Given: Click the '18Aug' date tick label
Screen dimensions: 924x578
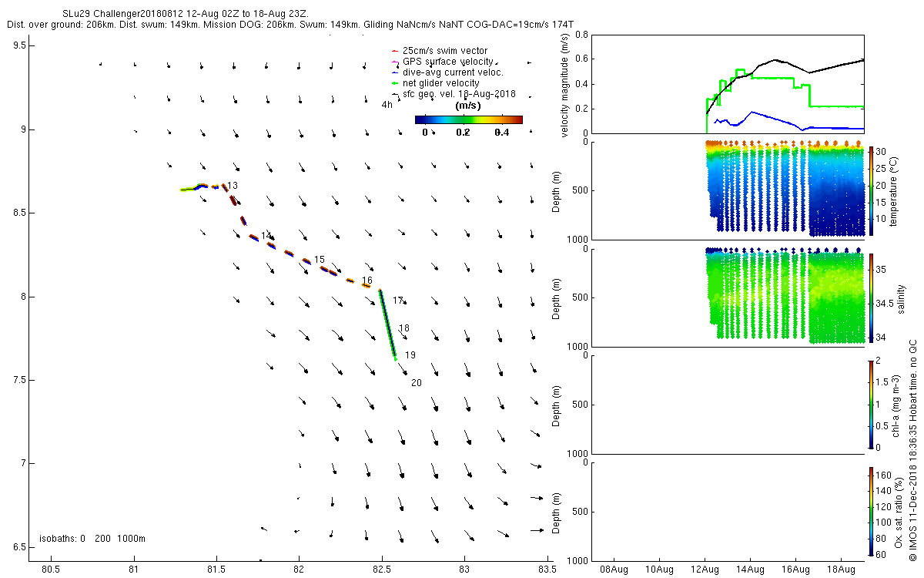Looking at the screenshot, I should coord(841,570).
